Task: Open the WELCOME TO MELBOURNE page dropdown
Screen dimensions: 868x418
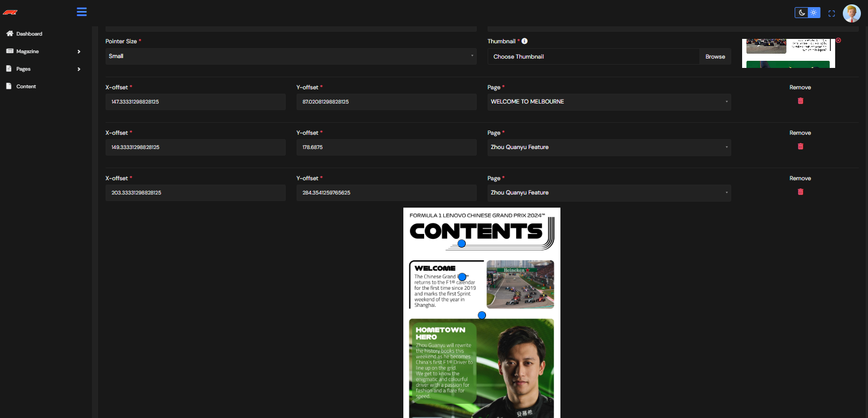Action: coord(609,102)
